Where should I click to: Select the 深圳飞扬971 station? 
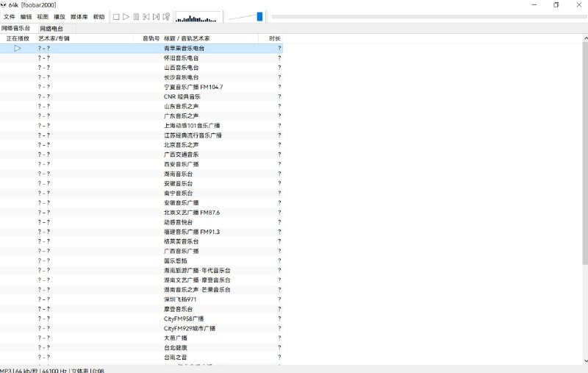point(141,299)
